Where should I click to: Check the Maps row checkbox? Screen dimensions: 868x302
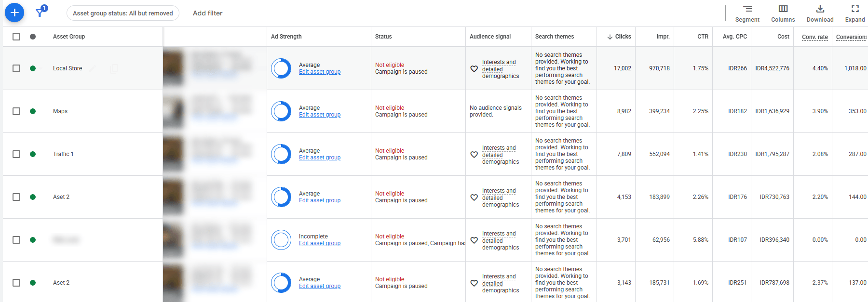[x=16, y=111]
